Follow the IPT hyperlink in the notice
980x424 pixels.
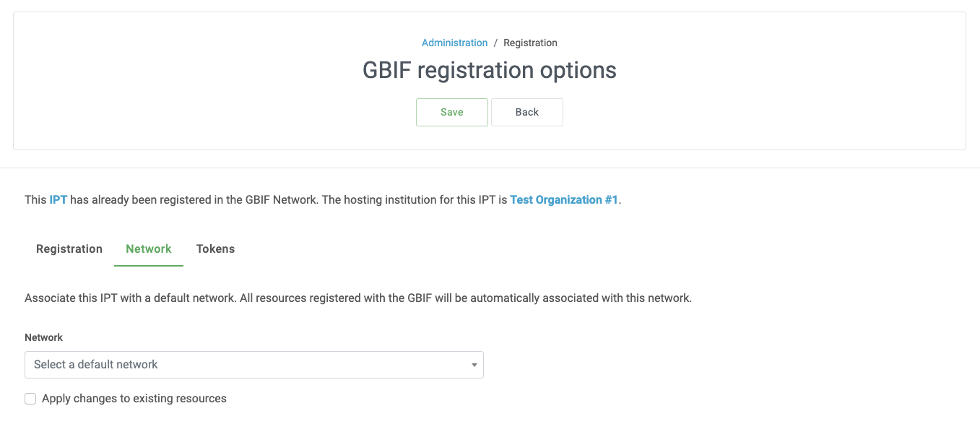[58, 199]
